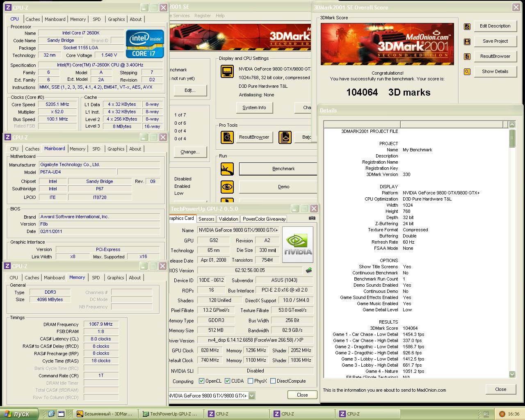Click the Intel Core i7 logo in CPU-Z
Screen dimensions: 525x420
pyautogui.click(x=145, y=43)
